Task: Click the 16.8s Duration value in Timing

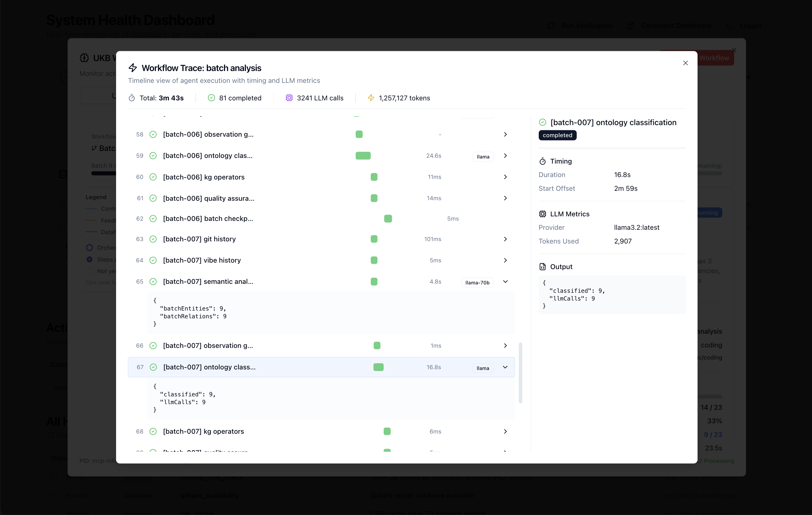Action: coord(622,175)
